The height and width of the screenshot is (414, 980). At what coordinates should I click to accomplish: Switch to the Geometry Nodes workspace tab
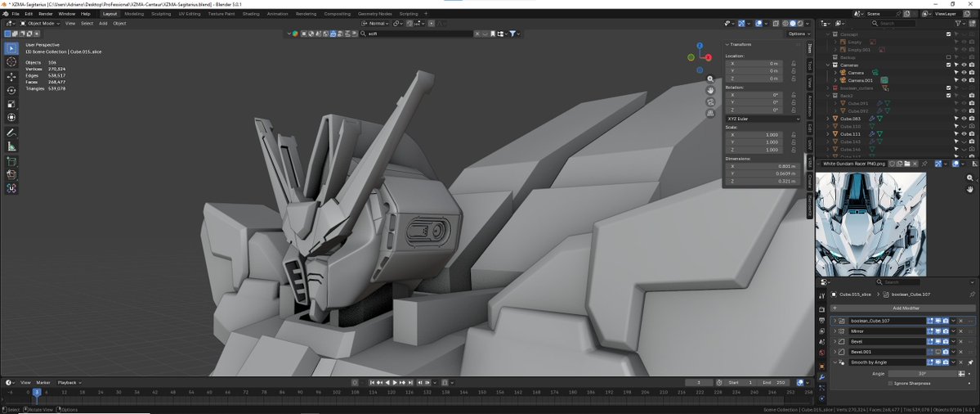tap(375, 13)
